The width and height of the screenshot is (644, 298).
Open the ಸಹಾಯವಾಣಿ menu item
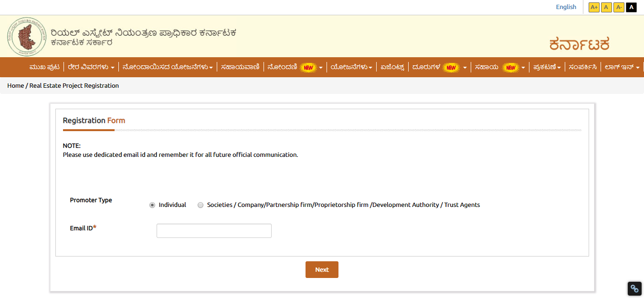[240, 67]
